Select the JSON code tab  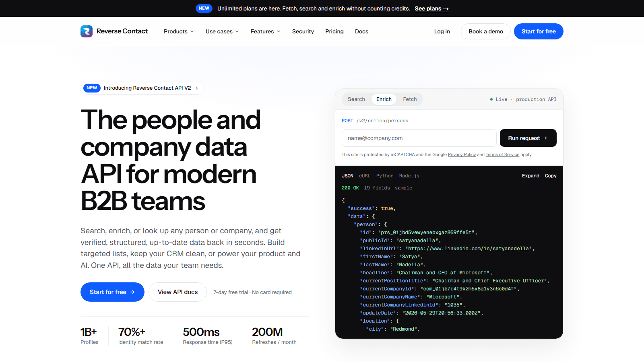(347, 176)
